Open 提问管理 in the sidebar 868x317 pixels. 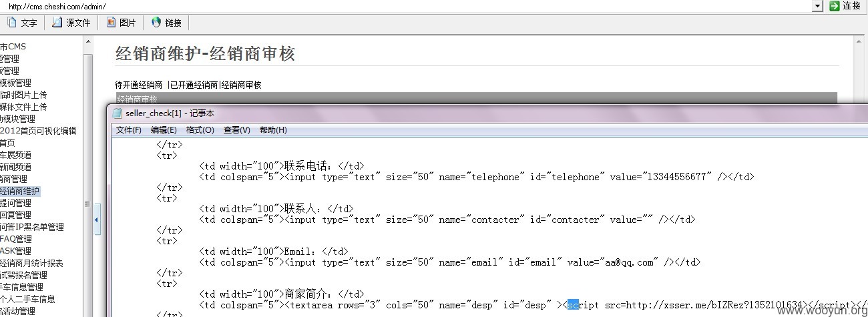(15, 203)
